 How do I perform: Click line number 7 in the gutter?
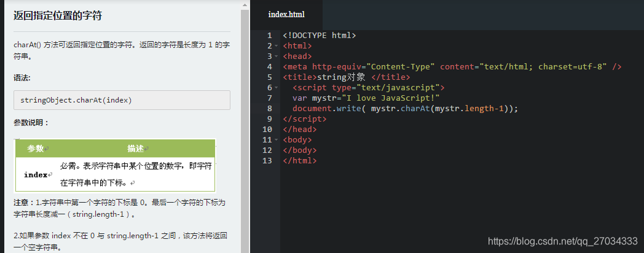[x=269, y=98]
